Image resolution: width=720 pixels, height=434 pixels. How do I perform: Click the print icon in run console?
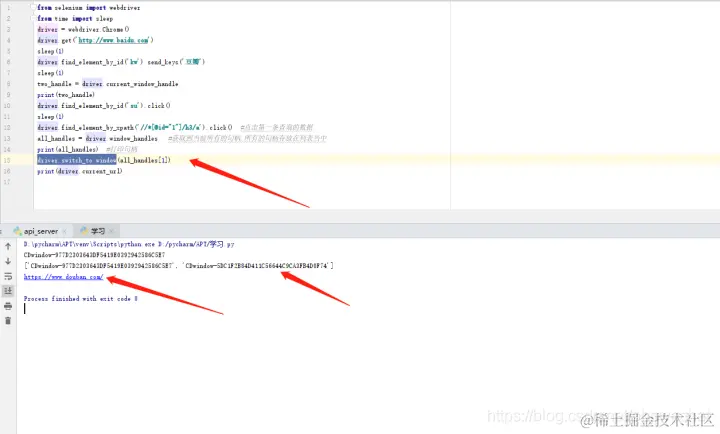click(8, 306)
